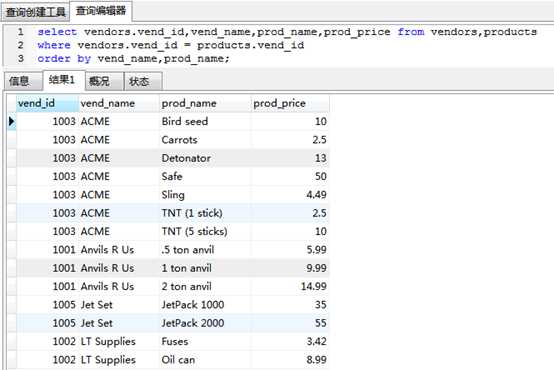Click vend_id 1001 in 2 ton anvil row
This screenshot has height=370, width=554.
pos(47,287)
